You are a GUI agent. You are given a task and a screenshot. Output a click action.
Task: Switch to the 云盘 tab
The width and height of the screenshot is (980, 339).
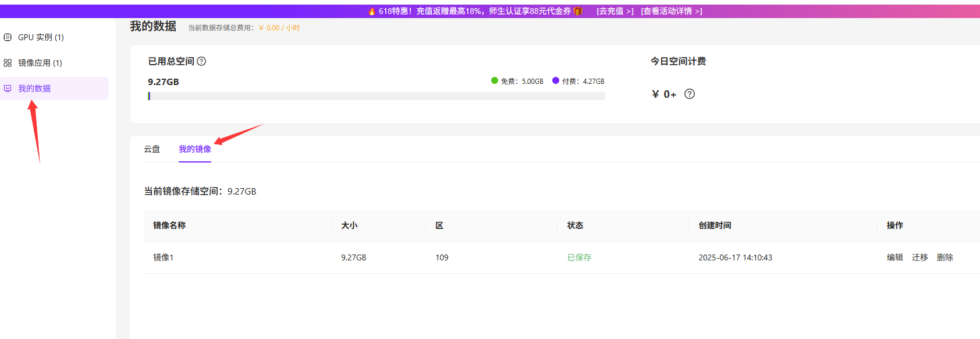[x=152, y=149]
